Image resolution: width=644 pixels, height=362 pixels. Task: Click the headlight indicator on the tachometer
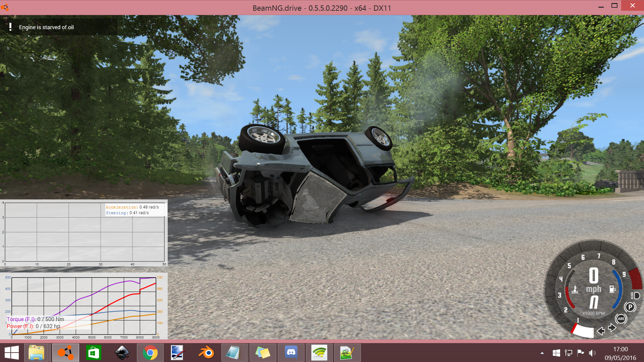[635, 296]
